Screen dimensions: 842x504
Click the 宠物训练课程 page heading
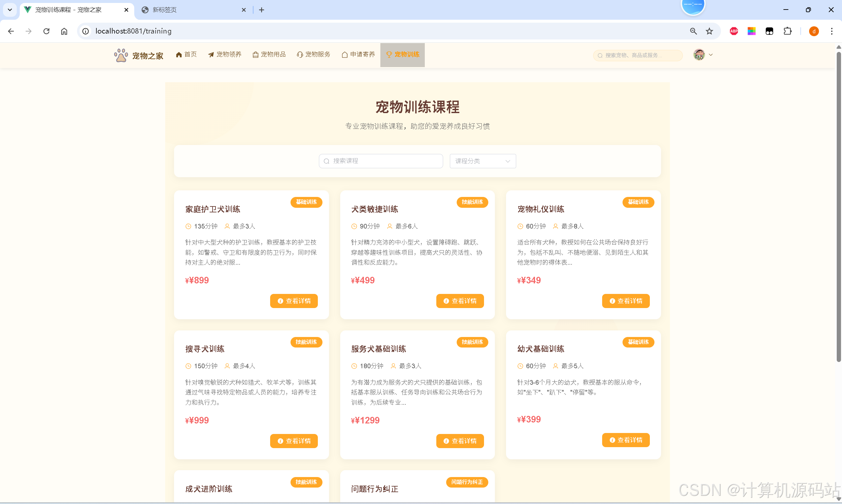[x=417, y=107]
